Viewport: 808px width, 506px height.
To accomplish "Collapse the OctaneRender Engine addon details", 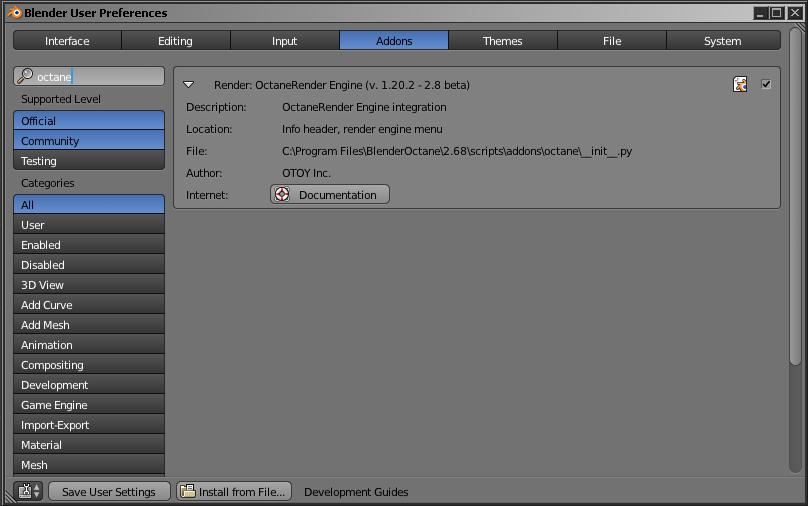I will coord(189,85).
